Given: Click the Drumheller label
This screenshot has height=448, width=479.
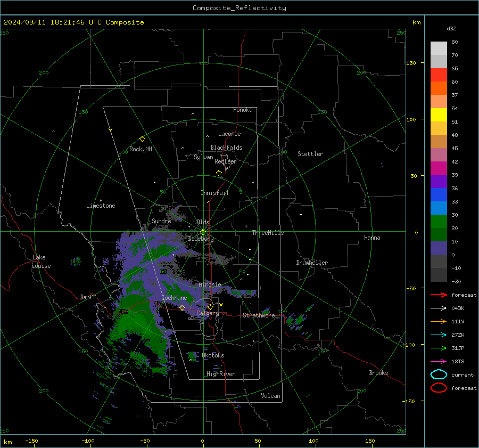Looking at the screenshot, I should [312, 263].
